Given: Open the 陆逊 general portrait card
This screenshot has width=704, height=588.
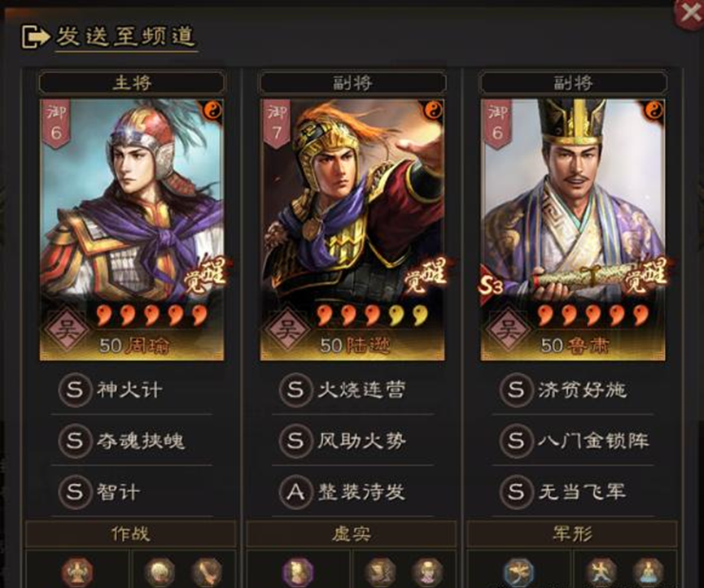Looking at the screenshot, I should [x=352, y=229].
